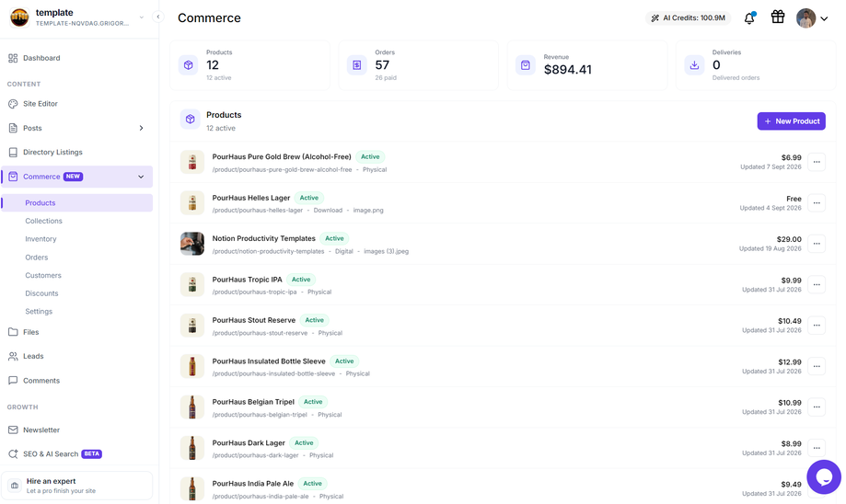Click the template site logo
This screenshot has height=504, width=846.
pos(19,17)
